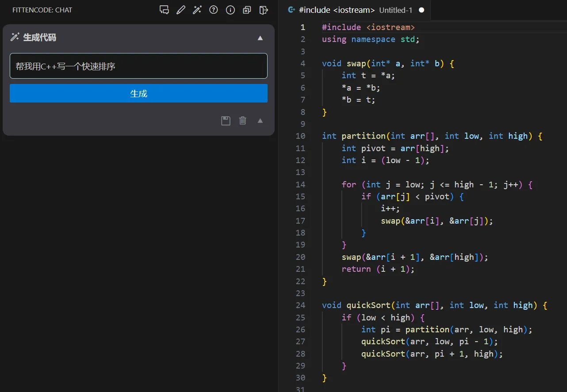Delete the conversation using trash icon
Image resolution: width=567 pixels, height=392 pixels.
tap(243, 121)
